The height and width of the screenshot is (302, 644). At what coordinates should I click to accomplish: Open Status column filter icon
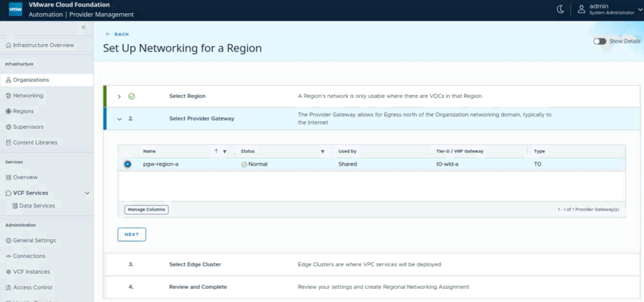(x=323, y=152)
